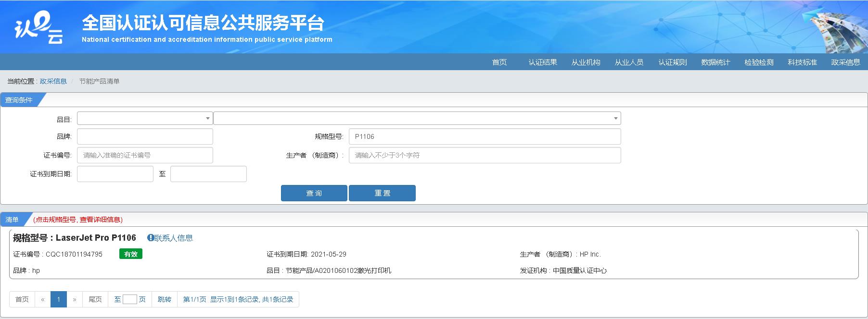This screenshot has height=319, width=868.
Task: Click the 认e云 platform logo
Action: coord(38,27)
